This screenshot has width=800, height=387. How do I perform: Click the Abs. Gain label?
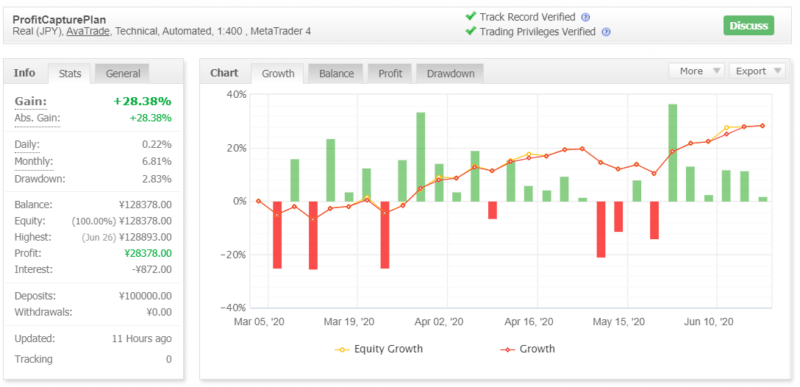coord(37,118)
